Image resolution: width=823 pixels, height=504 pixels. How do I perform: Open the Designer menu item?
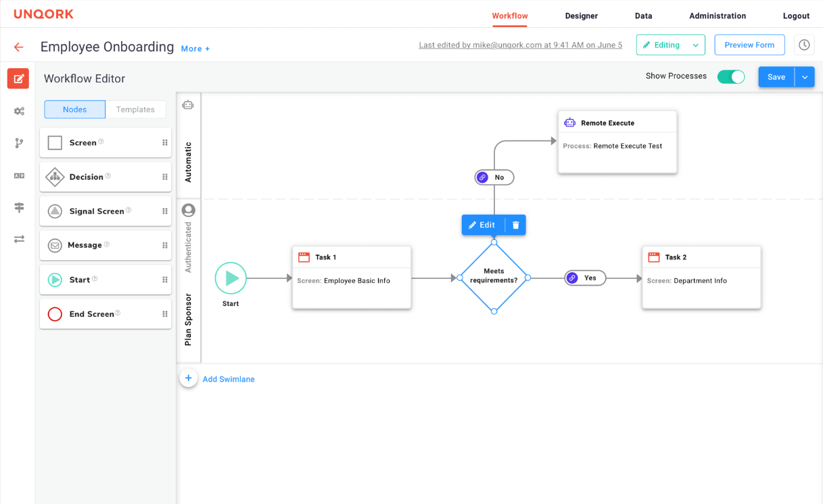tap(581, 16)
